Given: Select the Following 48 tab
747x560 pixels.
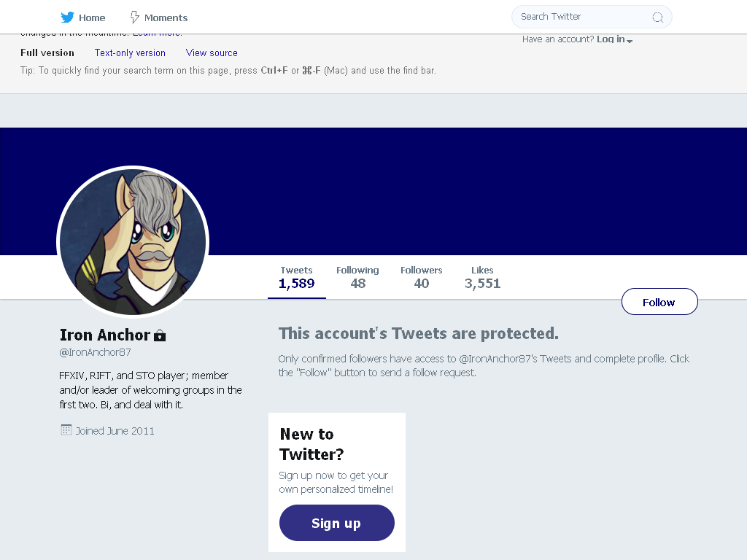Looking at the screenshot, I should point(357,278).
